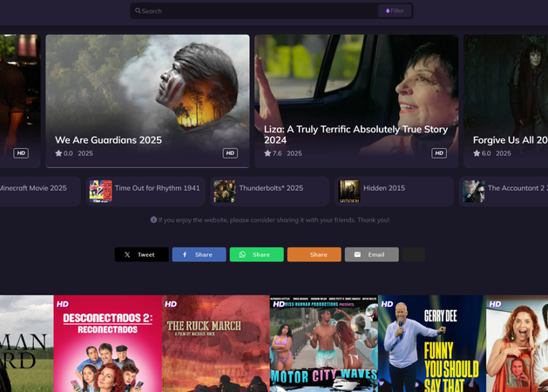The height and width of the screenshot is (392, 548).
Task: Click star rating icon on We Are Guardians
Action: [x=58, y=153]
